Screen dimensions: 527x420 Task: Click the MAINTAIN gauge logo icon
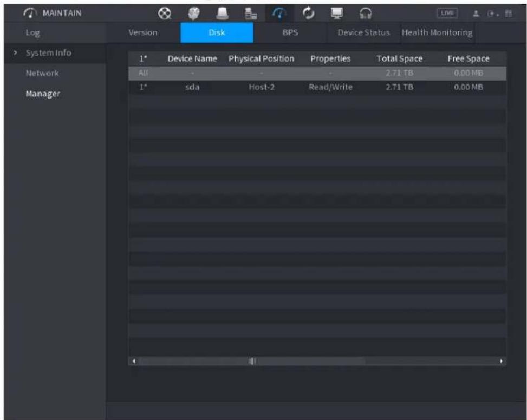click(x=30, y=13)
